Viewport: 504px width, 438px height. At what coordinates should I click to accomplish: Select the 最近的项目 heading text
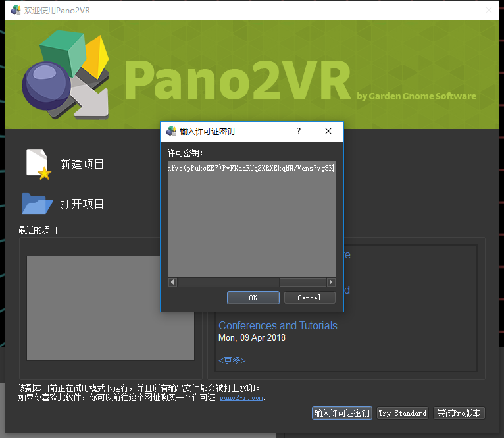pos(38,230)
